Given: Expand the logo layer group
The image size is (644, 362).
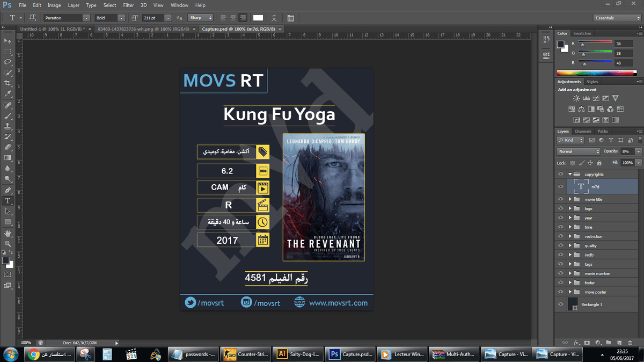Looking at the screenshot, I should [x=570, y=208].
